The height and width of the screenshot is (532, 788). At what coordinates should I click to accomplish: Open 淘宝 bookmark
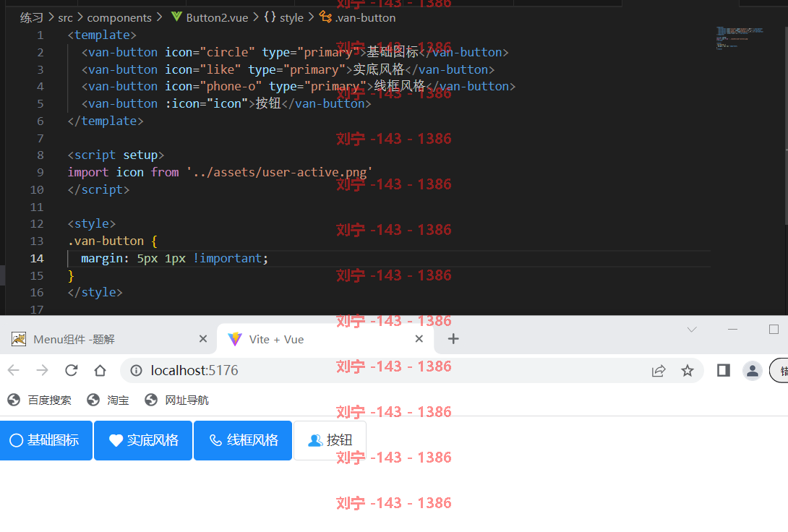click(108, 400)
